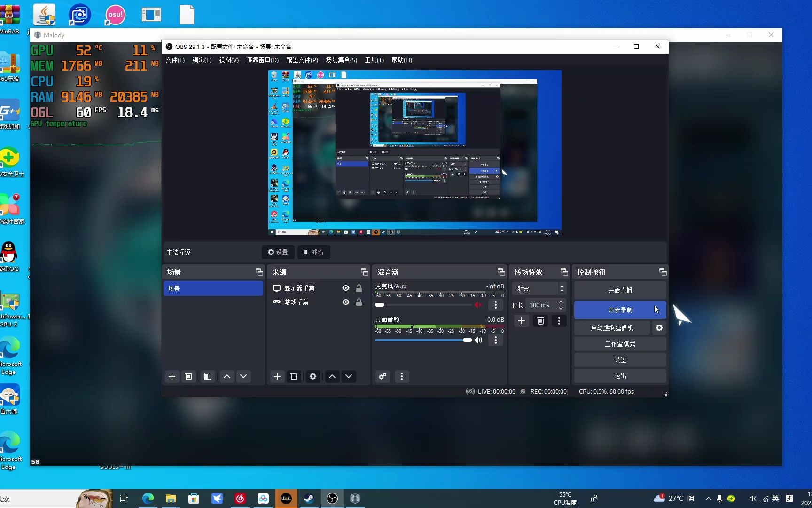Float the 来源 dock panel

(364, 272)
